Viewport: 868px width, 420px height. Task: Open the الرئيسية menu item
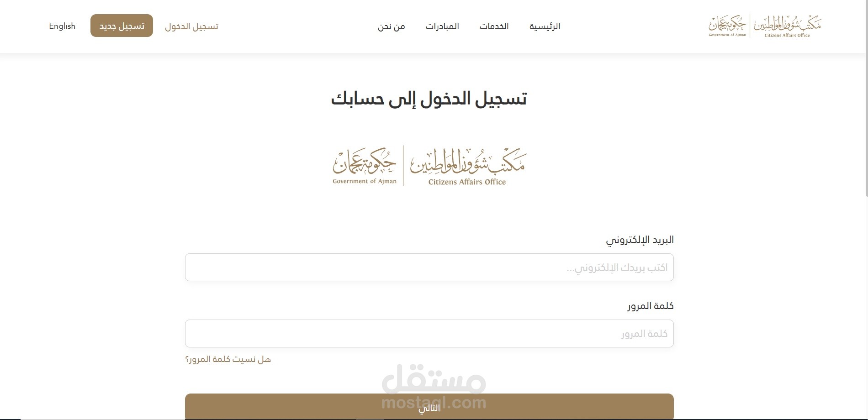click(x=545, y=26)
